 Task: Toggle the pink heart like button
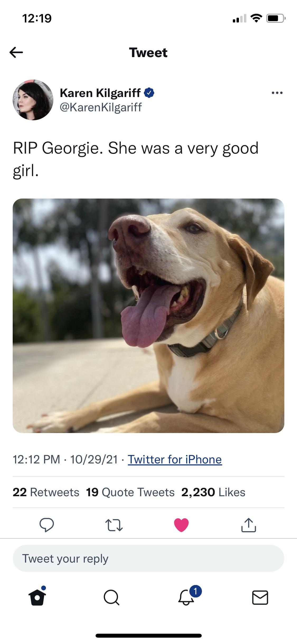(x=181, y=525)
